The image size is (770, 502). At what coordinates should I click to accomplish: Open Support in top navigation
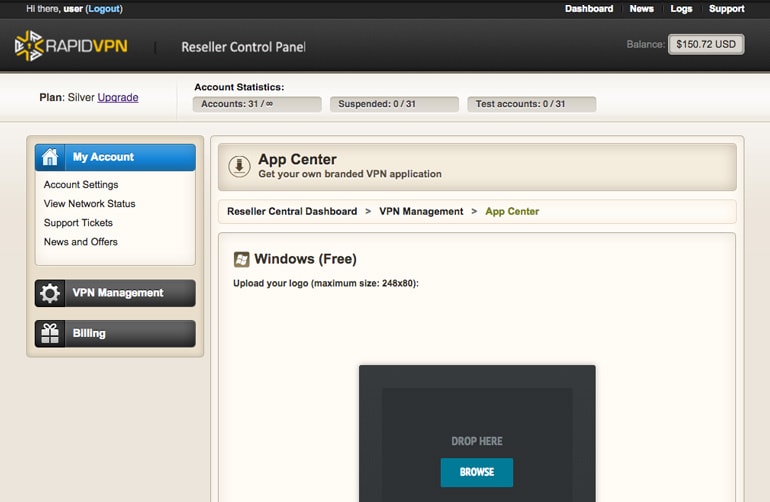[726, 9]
